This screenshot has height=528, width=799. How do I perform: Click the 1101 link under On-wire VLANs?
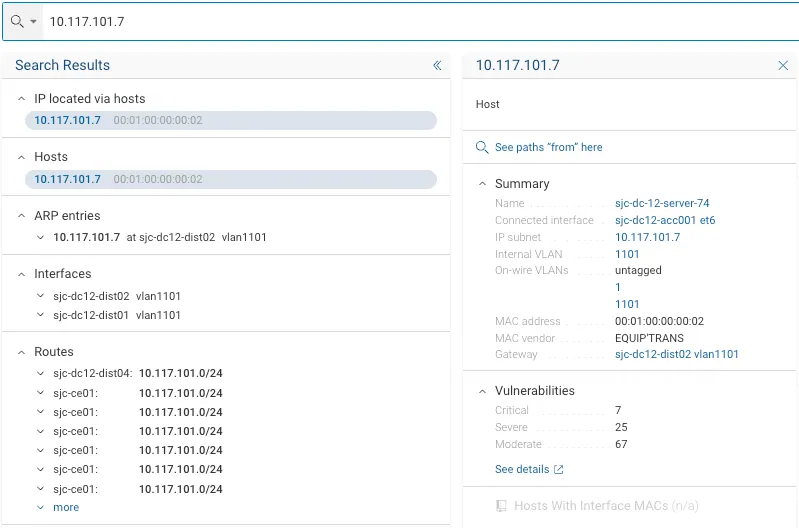[x=627, y=304]
